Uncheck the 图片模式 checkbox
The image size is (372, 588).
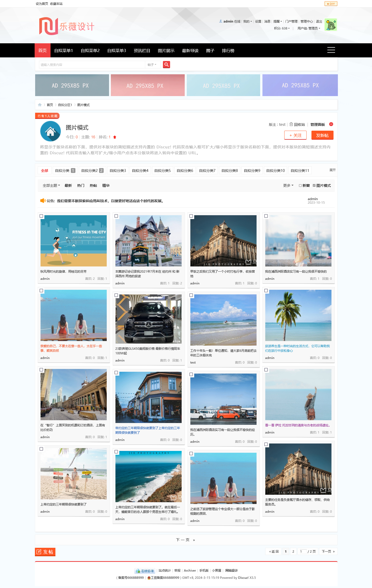(314, 185)
